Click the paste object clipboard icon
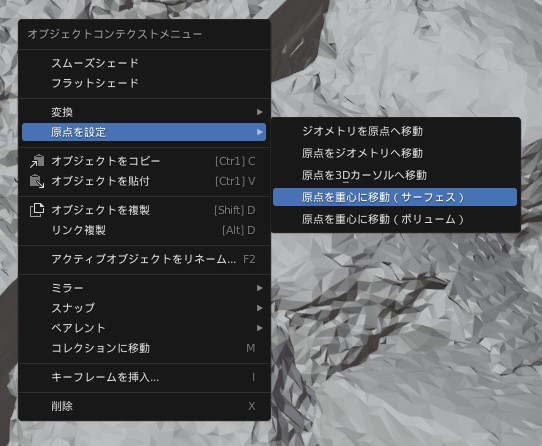 point(37,181)
